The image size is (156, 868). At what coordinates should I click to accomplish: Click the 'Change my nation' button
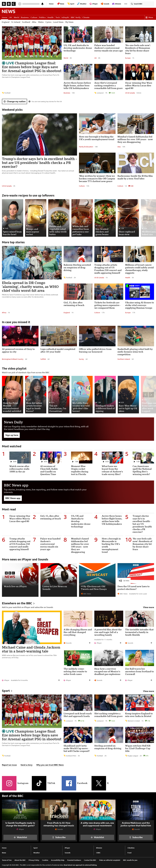15,101
